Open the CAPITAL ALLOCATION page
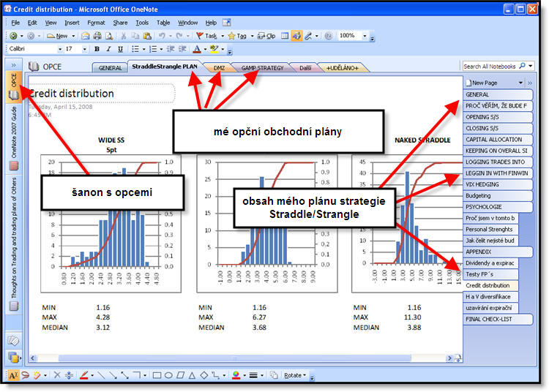The height and width of the screenshot is (392, 549). [x=498, y=140]
